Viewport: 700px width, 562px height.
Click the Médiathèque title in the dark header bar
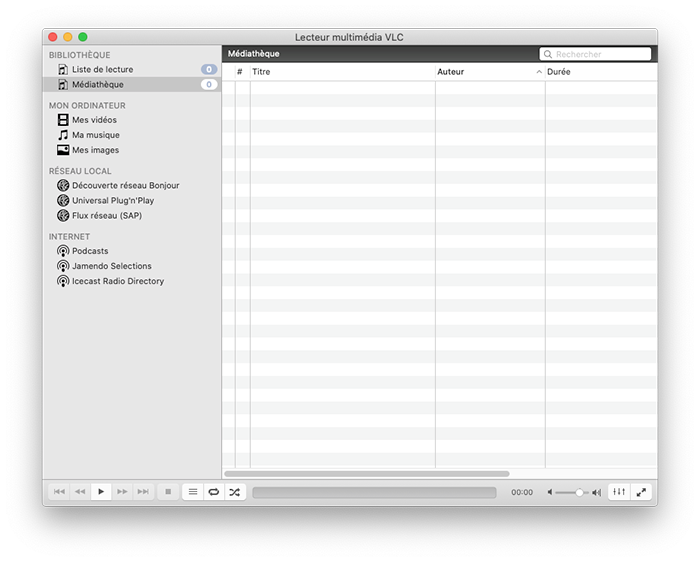(x=254, y=54)
